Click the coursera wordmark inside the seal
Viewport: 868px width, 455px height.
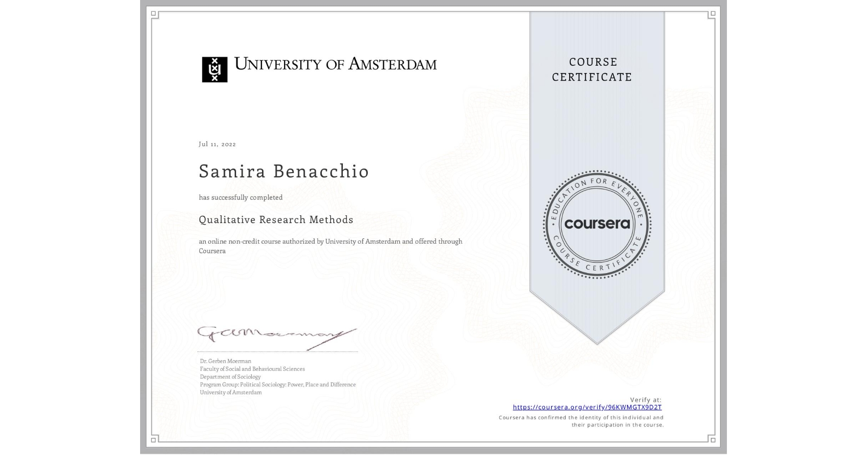click(x=597, y=224)
